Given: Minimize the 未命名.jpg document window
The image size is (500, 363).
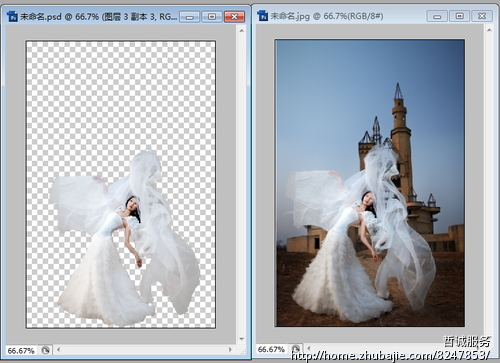Looking at the screenshot, I should 437,16.
